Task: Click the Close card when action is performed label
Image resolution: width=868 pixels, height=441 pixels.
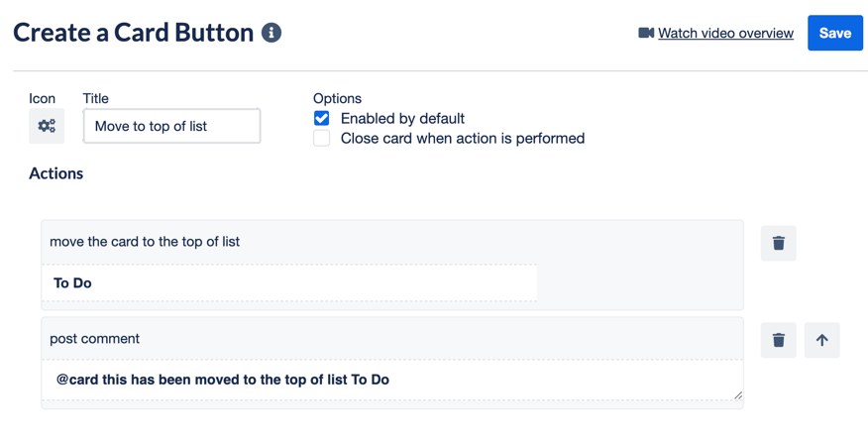Action: (x=463, y=138)
